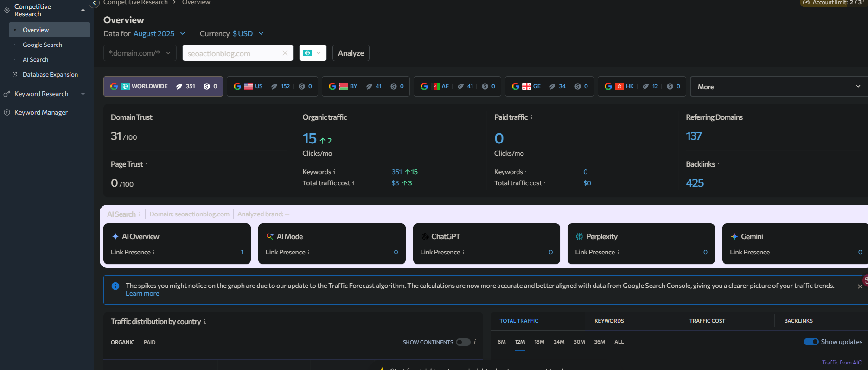Toggle the Show Continents switch
This screenshot has height=370, width=868.
pyautogui.click(x=463, y=342)
